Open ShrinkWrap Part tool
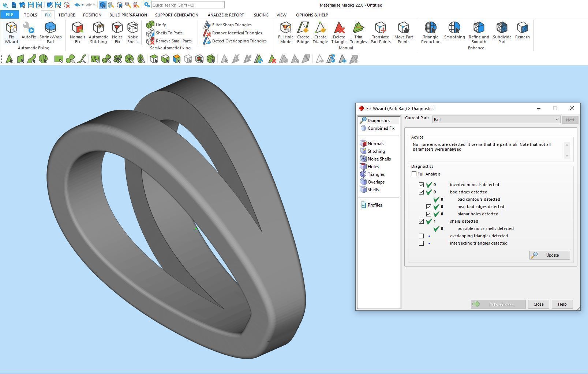This screenshot has width=588, height=374. 50,33
